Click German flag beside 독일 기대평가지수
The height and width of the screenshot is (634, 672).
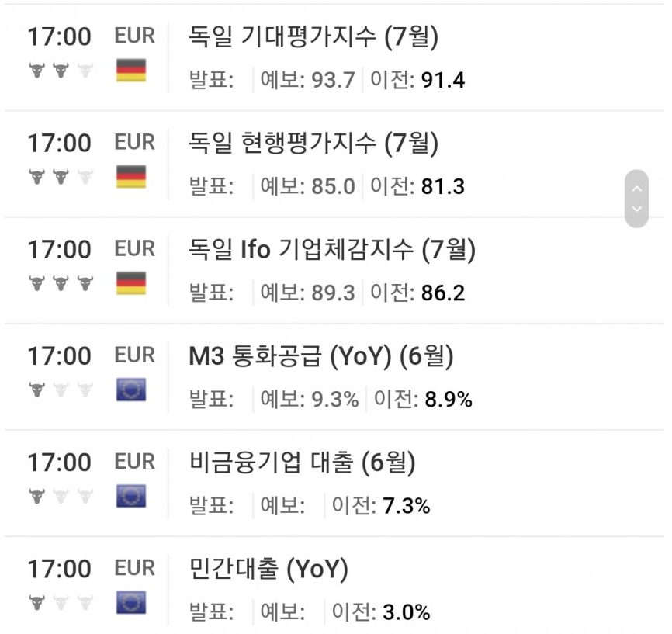(131, 71)
